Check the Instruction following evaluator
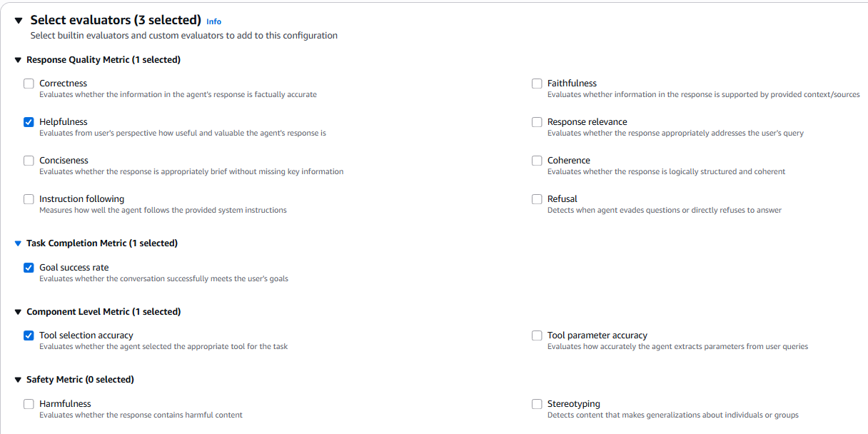This screenshot has height=434, width=868. click(29, 199)
